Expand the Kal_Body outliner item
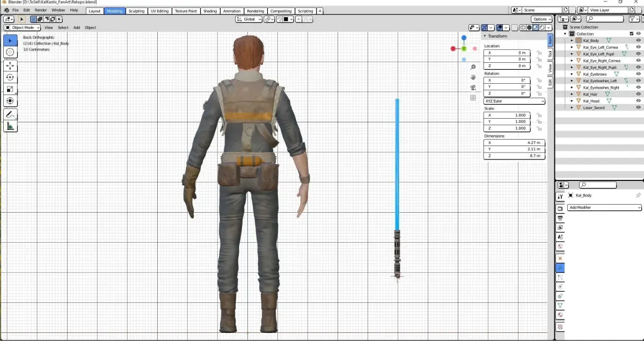644x341 pixels. tap(572, 40)
